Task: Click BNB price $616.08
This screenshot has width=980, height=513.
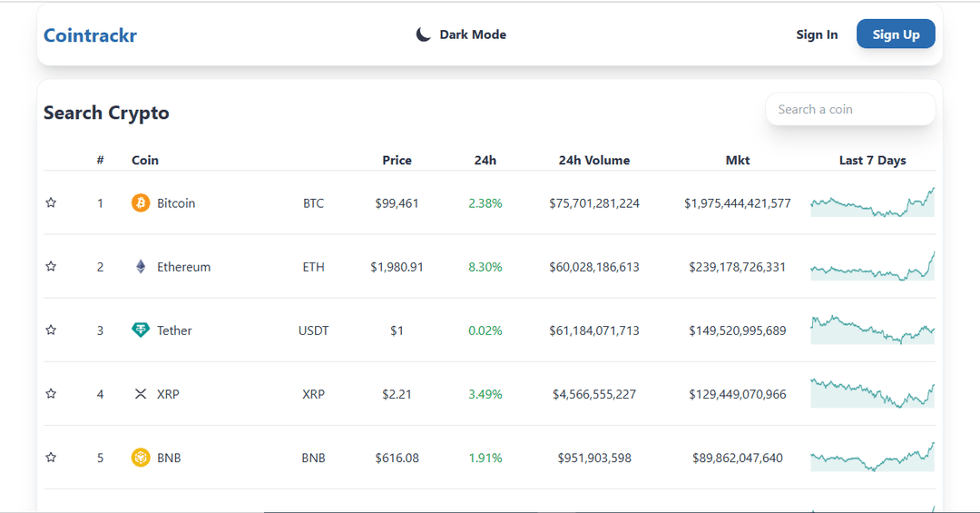Action: point(397,459)
